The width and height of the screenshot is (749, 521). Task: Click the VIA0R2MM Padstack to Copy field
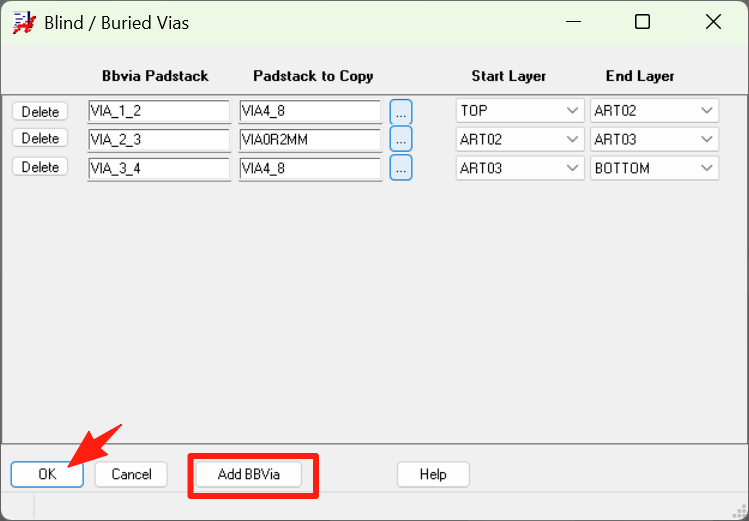(x=310, y=140)
